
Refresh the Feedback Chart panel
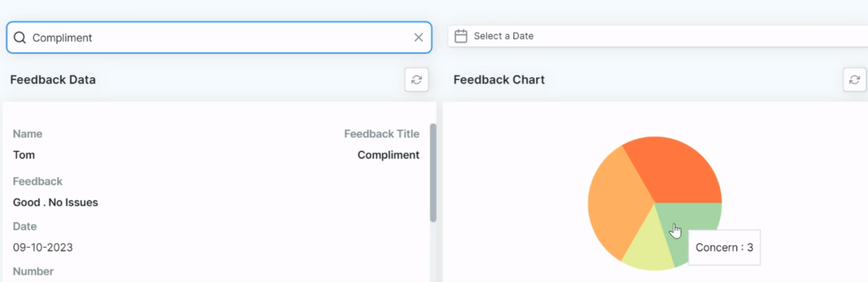854,80
